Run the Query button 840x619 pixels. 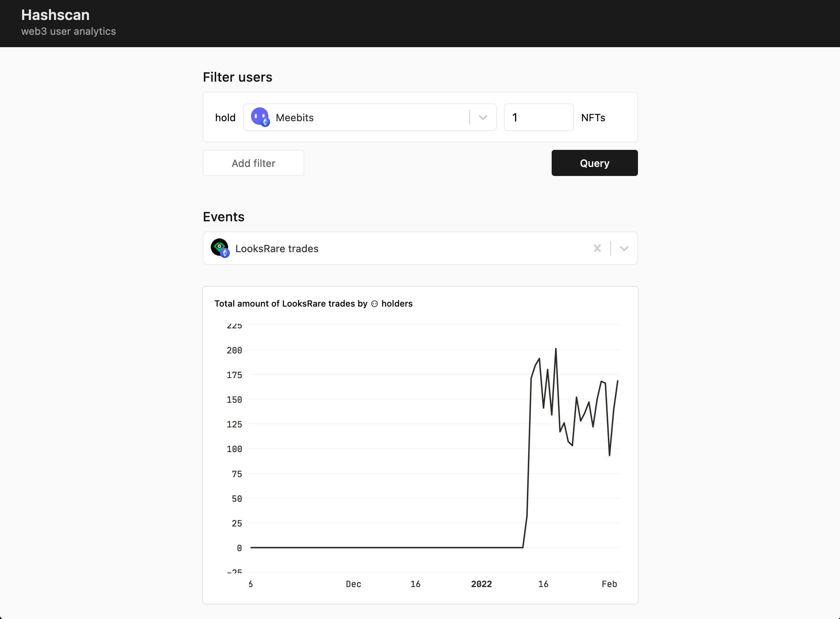(x=594, y=163)
